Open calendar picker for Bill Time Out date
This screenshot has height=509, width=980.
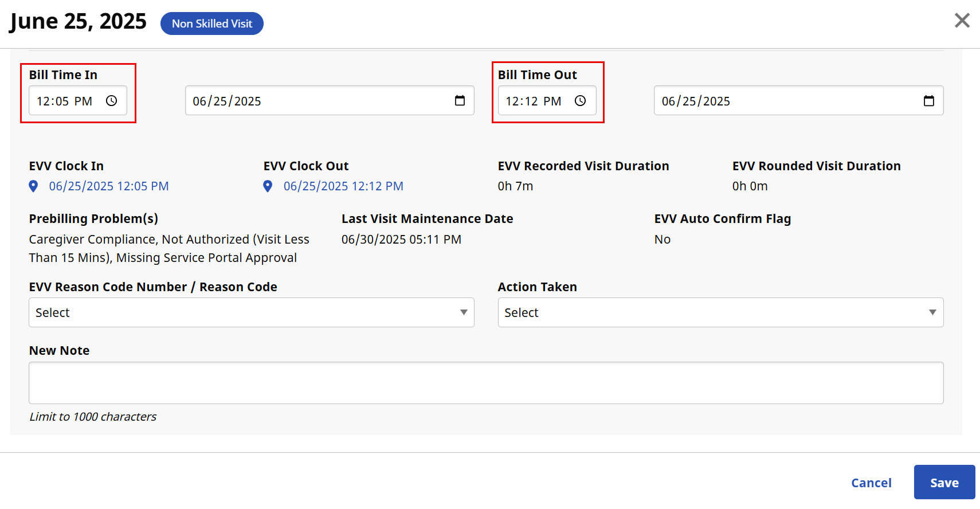[928, 101]
